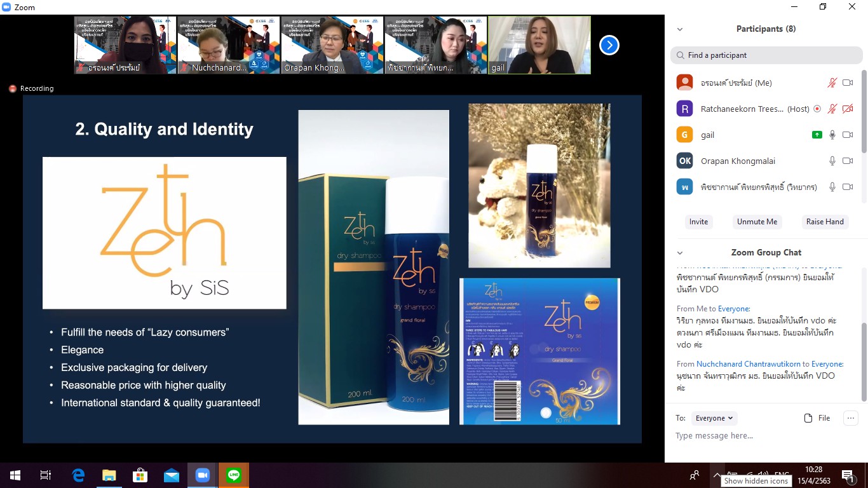Click the camera icon for อรอนงค์ (Me)

coord(848,83)
